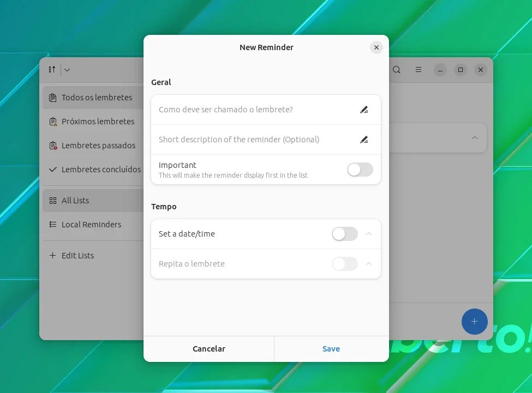Focus the short description field
This screenshot has height=393, width=532.
pos(266,140)
